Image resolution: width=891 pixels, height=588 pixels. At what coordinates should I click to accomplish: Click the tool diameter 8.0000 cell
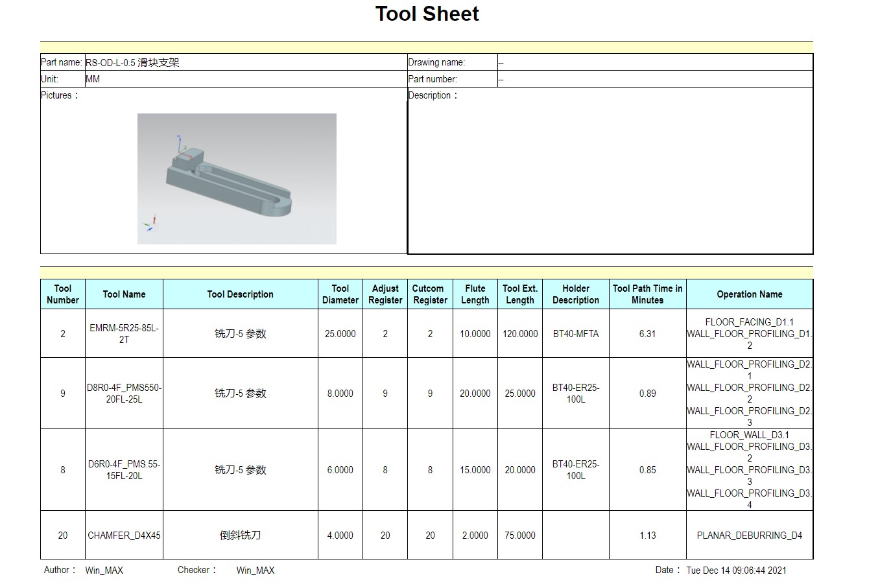click(x=340, y=394)
